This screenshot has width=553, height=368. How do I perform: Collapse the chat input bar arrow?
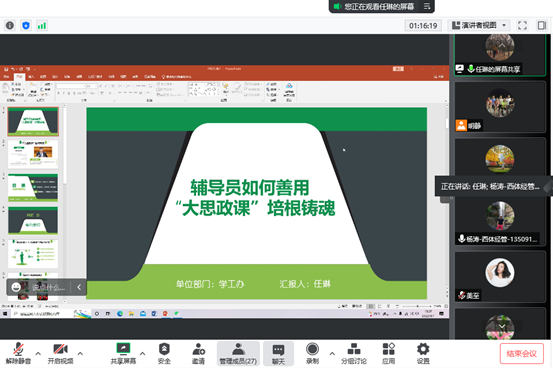point(79,287)
